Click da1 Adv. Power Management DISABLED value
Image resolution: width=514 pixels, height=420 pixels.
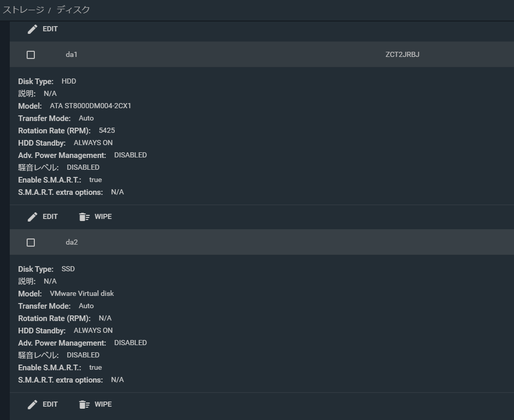coord(131,155)
